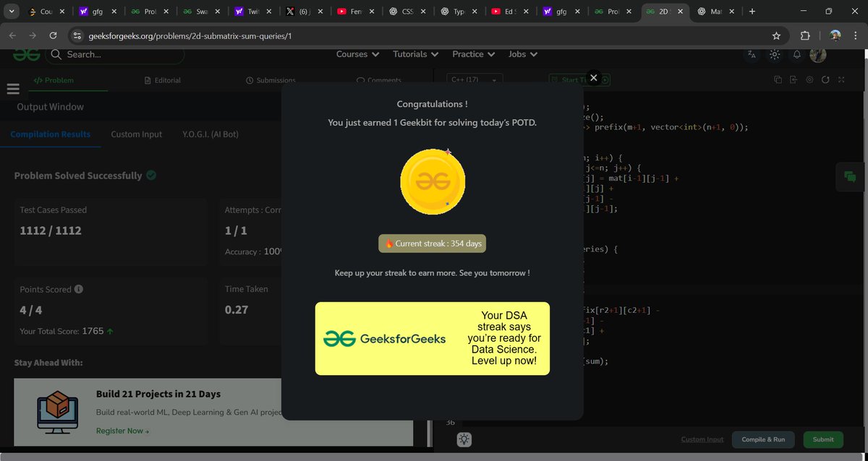Expand the Practice dropdown
The height and width of the screenshot is (461, 868).
[x=473, y=54]
